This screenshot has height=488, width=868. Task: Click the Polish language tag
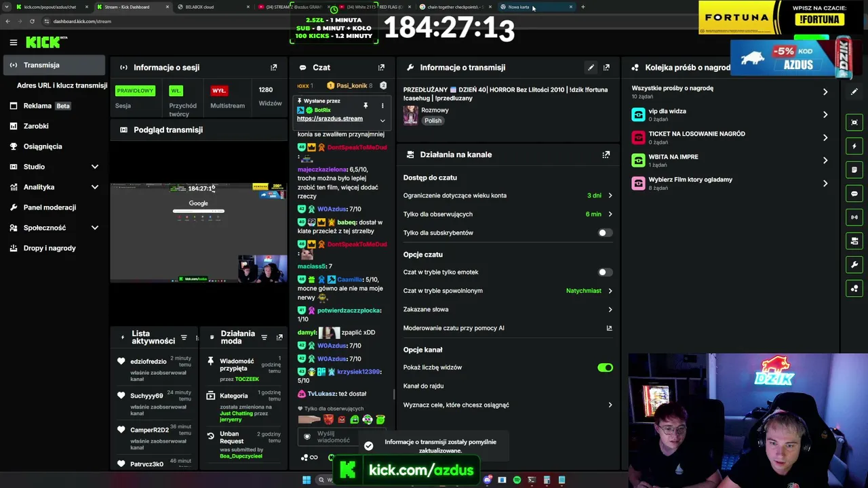433,121
